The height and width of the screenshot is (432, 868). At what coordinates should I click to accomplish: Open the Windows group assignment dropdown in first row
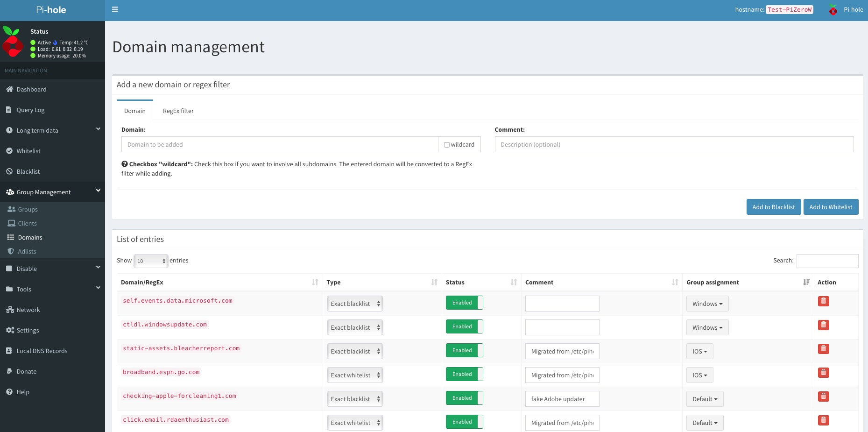[707, 304]
